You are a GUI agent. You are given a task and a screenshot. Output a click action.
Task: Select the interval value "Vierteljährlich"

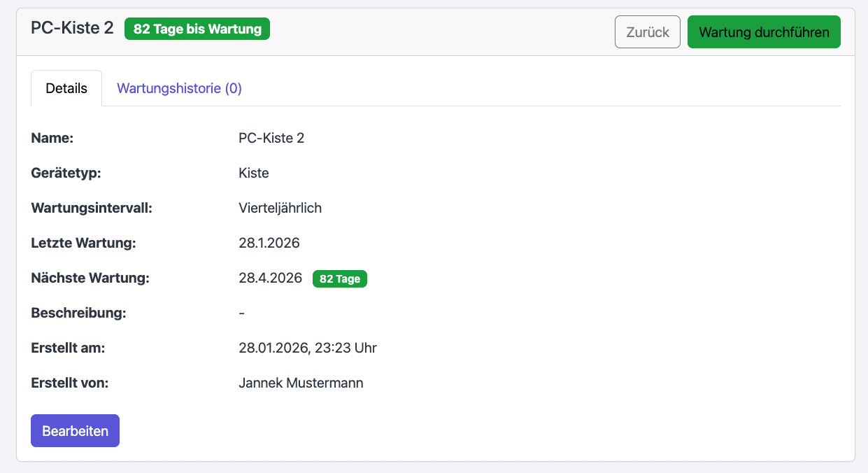pyautogui.click(x=280, y=208)
